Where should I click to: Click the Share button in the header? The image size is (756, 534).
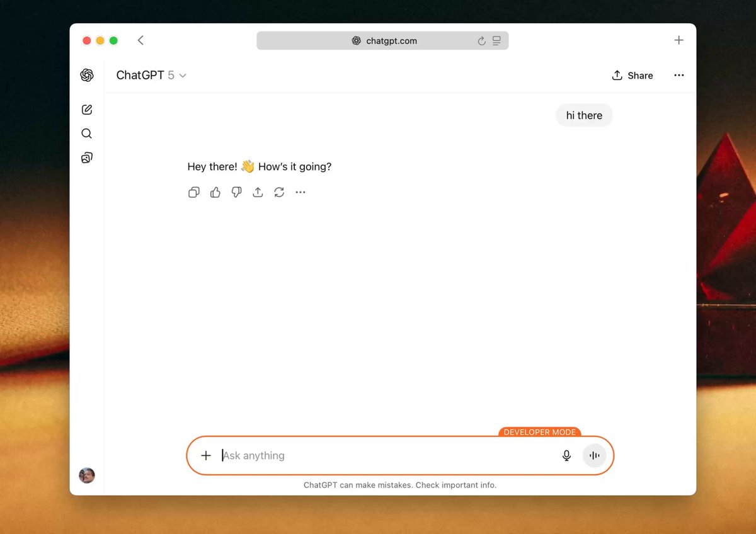(x=633, y=76)
